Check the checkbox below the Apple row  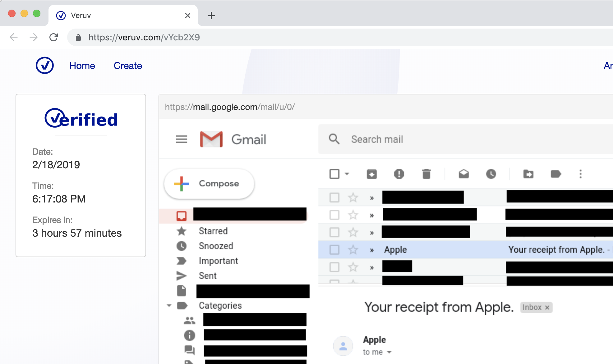(334, 267)
